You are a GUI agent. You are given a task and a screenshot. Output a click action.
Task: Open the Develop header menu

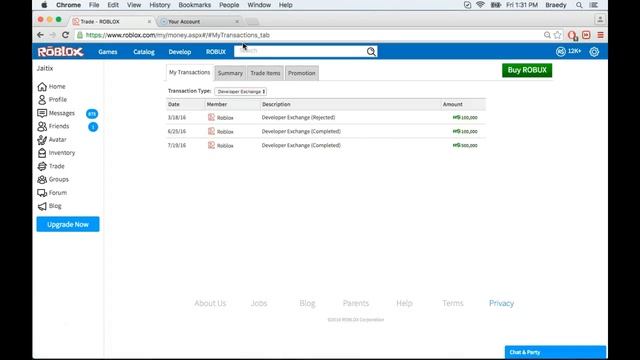coord(180,52)
